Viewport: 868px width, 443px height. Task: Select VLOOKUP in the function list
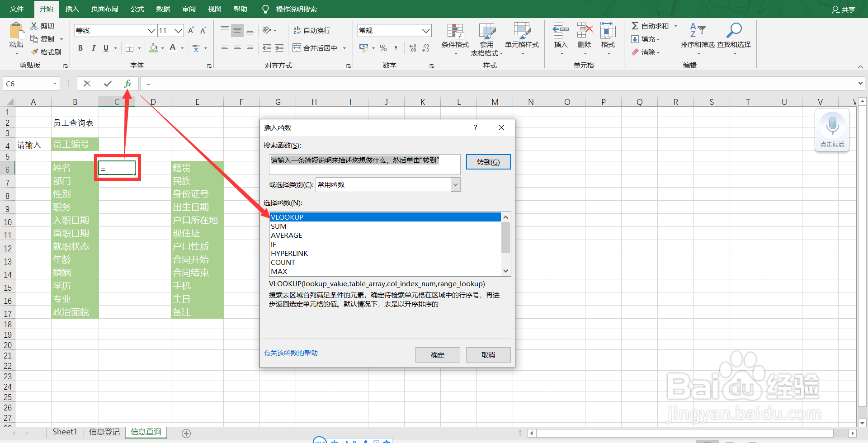coord(287,217)
